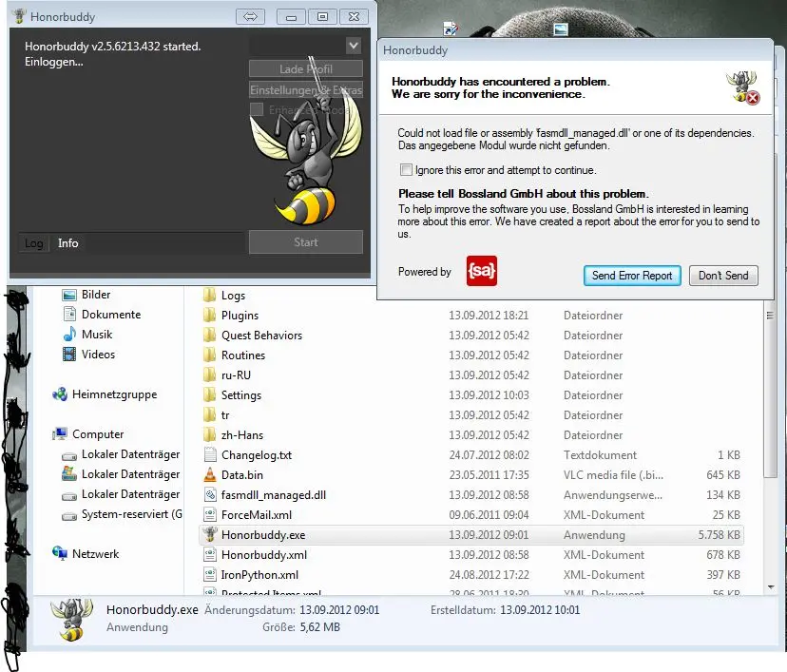The image size is (787, 672).
Task: Click the down arrow of the file list scrollbar
Action: [771, 586]
